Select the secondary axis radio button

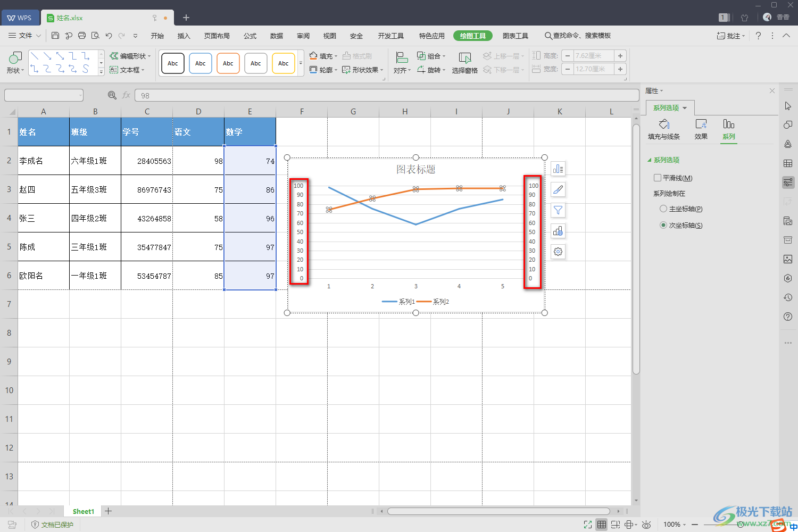pos(663,225)
